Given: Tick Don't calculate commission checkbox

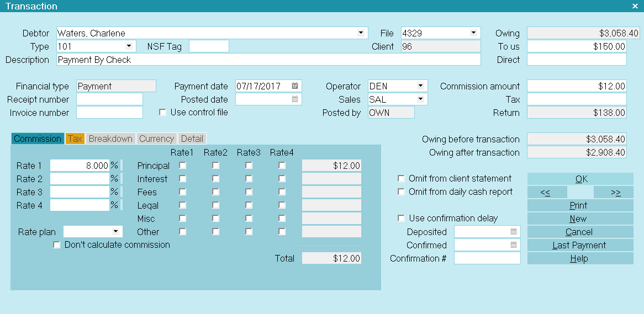Looking at the screenshot, I should [x=57, y=245].
